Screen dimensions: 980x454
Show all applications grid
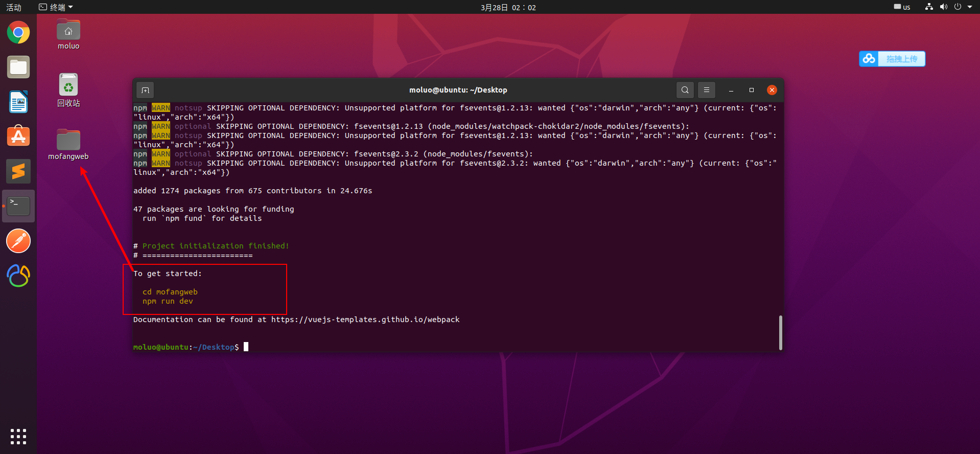[x=18, y=437]
